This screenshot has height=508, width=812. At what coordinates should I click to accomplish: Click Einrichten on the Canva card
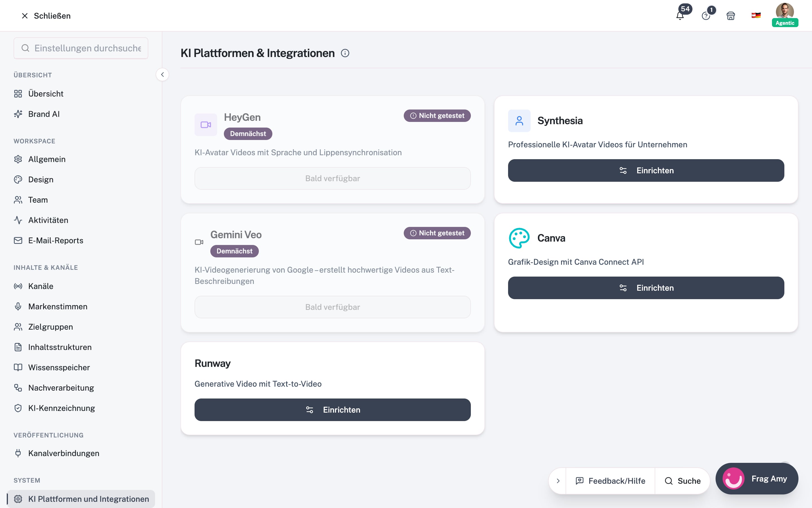[646, 288]
